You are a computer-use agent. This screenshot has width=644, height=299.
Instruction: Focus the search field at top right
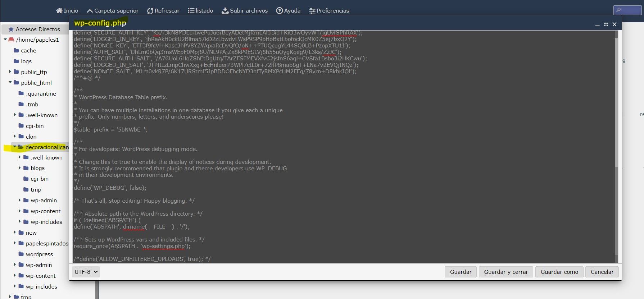(627, 10)
